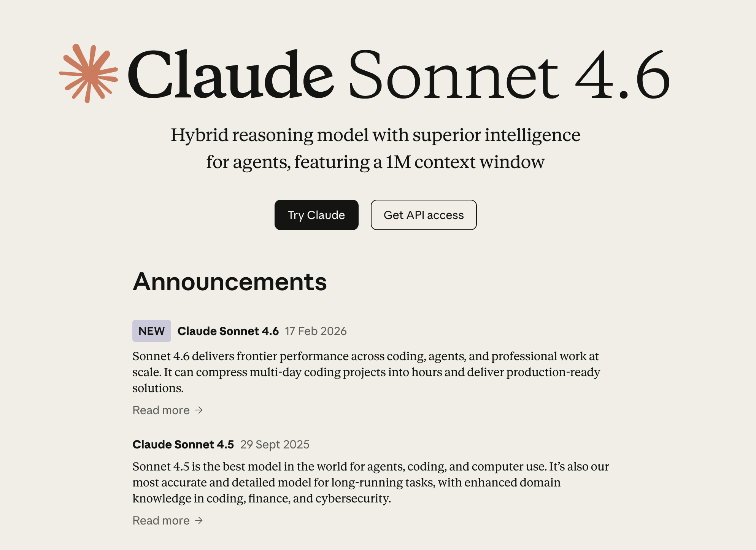Click the Announcements heading

229,282
